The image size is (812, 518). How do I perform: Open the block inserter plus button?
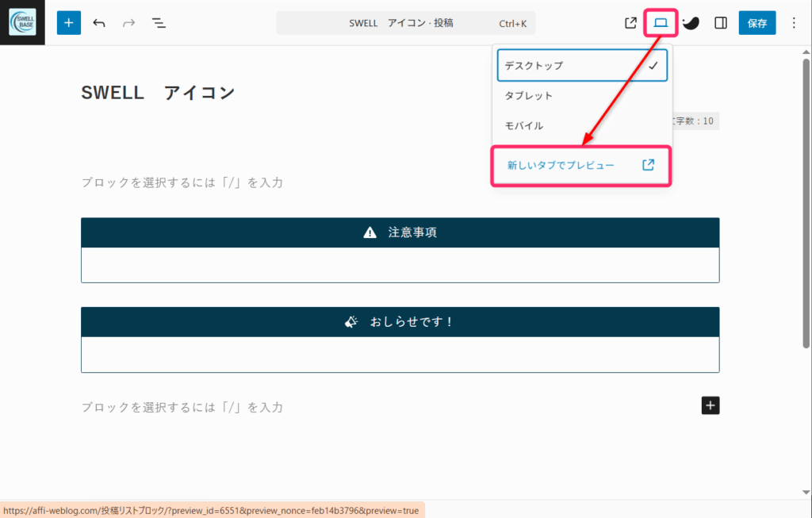(69, 23)
